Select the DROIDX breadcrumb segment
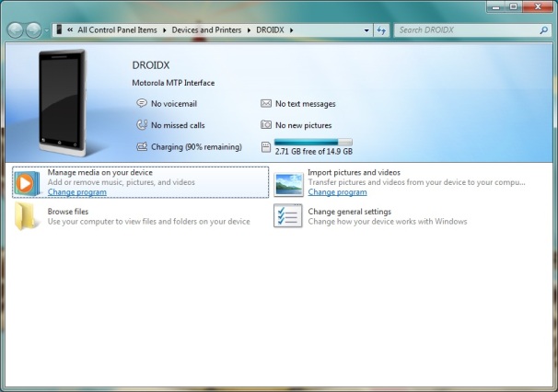This screenshot has height=392, width=558. pyautogui.click(x=270, y=30)
